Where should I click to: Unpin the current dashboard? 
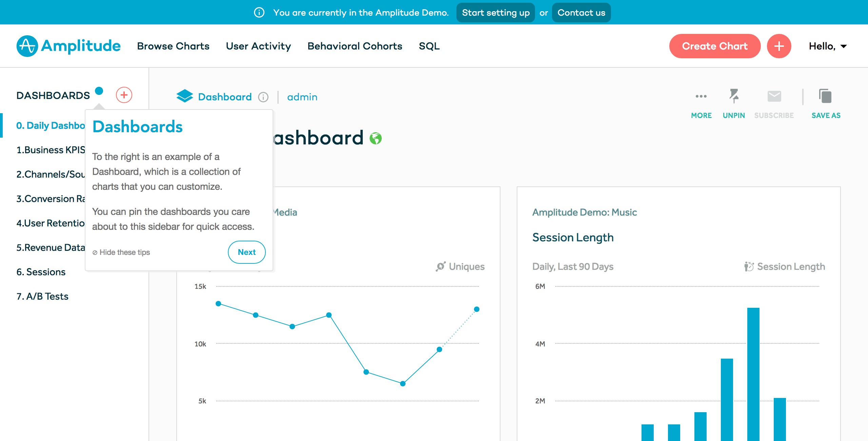point(734,96)
